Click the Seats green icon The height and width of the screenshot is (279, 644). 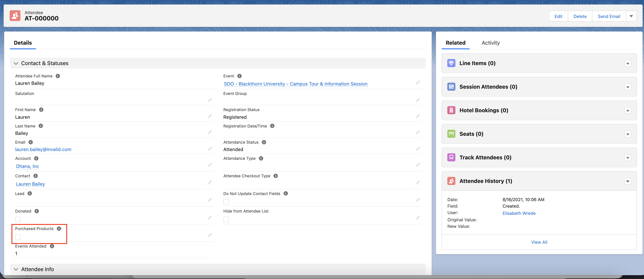[451, 134]
